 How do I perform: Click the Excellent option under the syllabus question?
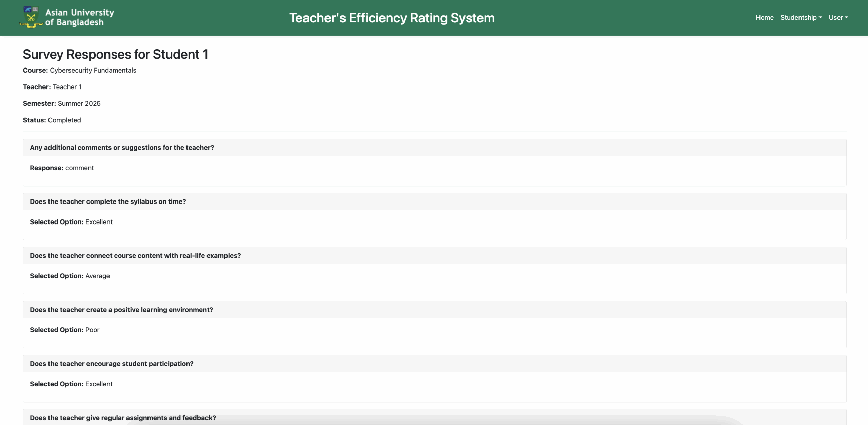[x=99, y=222]
